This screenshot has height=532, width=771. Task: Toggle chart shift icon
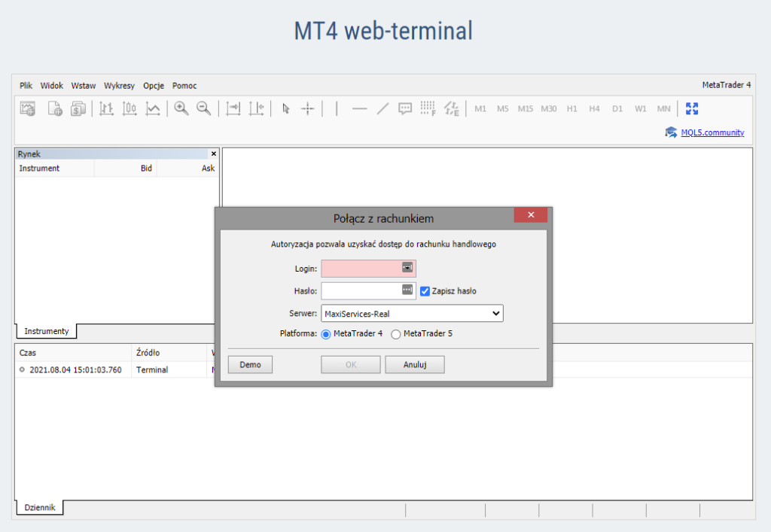click(256, 108)
